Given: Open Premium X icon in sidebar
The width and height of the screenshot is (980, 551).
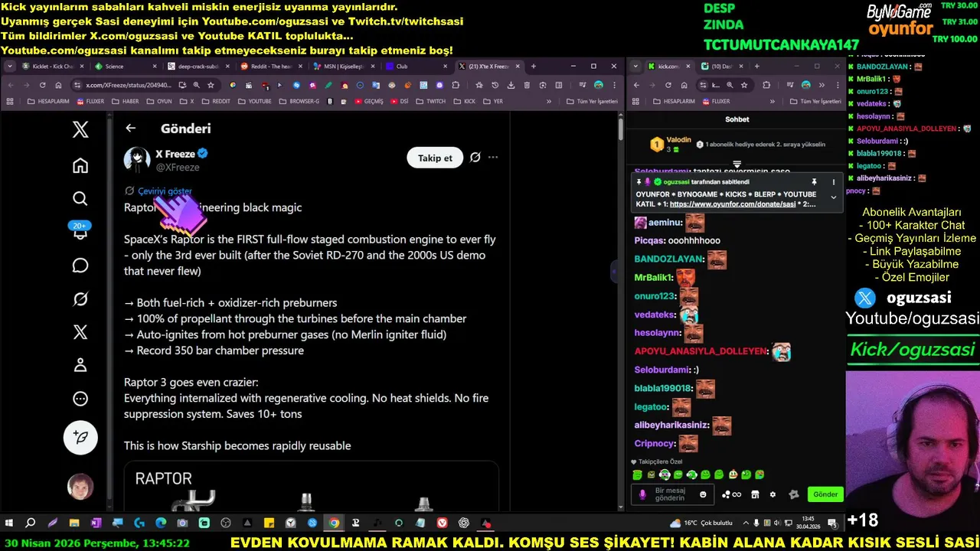Looking at the screenshot, I should [x=80, y=332].
